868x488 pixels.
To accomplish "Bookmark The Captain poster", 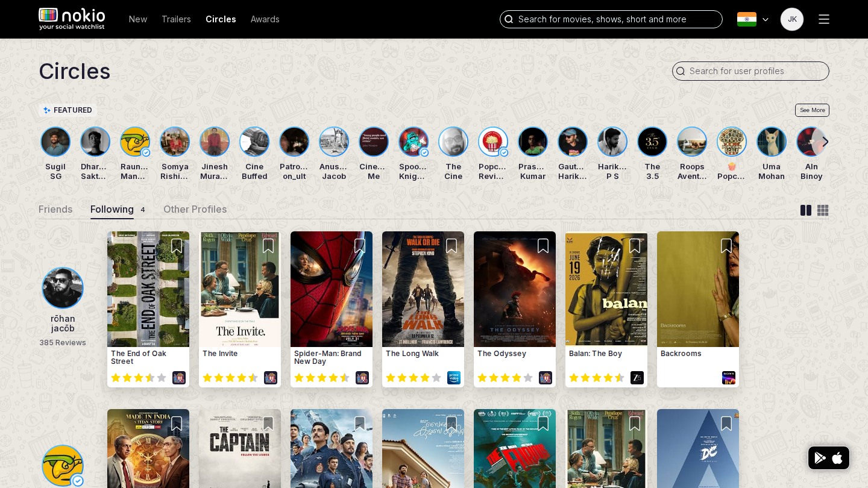I will [268, 424].
